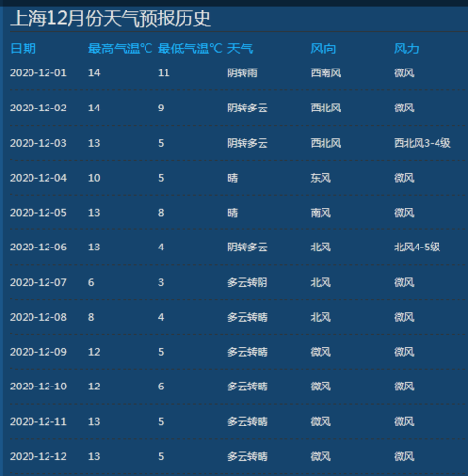Click 阴转雨 weather for 2020-12-01
This screenshot has width=468, height=476.
[x=243, y=73]
